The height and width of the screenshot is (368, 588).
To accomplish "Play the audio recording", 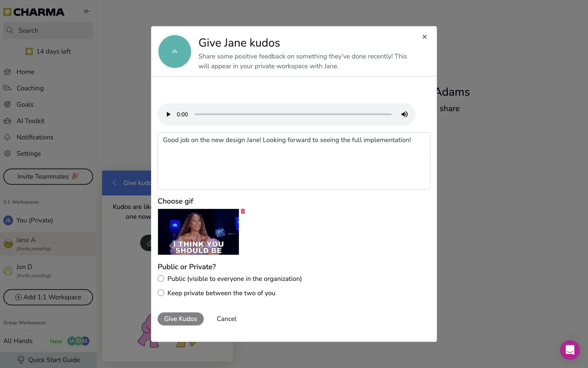I will (168, 114).
